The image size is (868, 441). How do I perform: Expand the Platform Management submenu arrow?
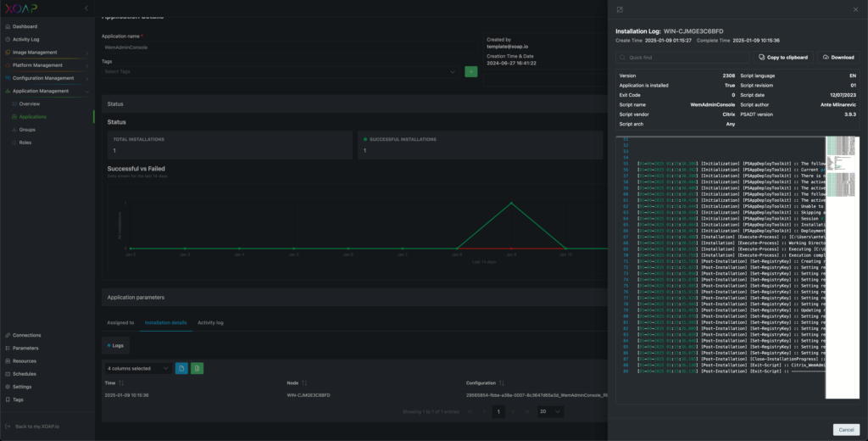[87, 65]
